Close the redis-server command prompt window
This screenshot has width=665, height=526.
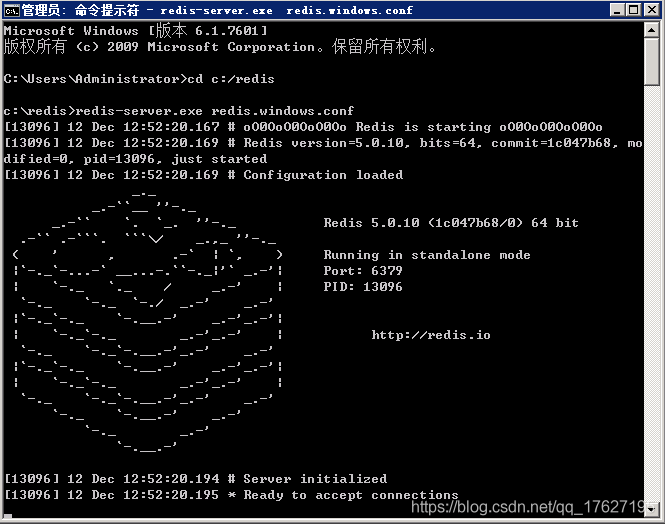pos(651,10)
